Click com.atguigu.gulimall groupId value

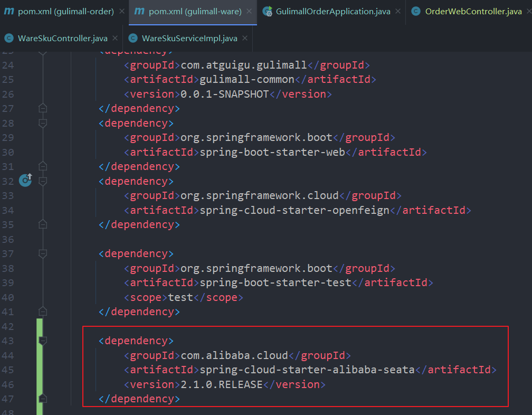tap(244, 65)
